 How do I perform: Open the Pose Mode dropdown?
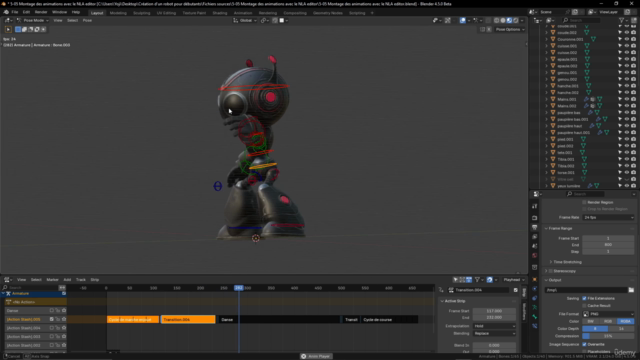(x=33, y=20)
